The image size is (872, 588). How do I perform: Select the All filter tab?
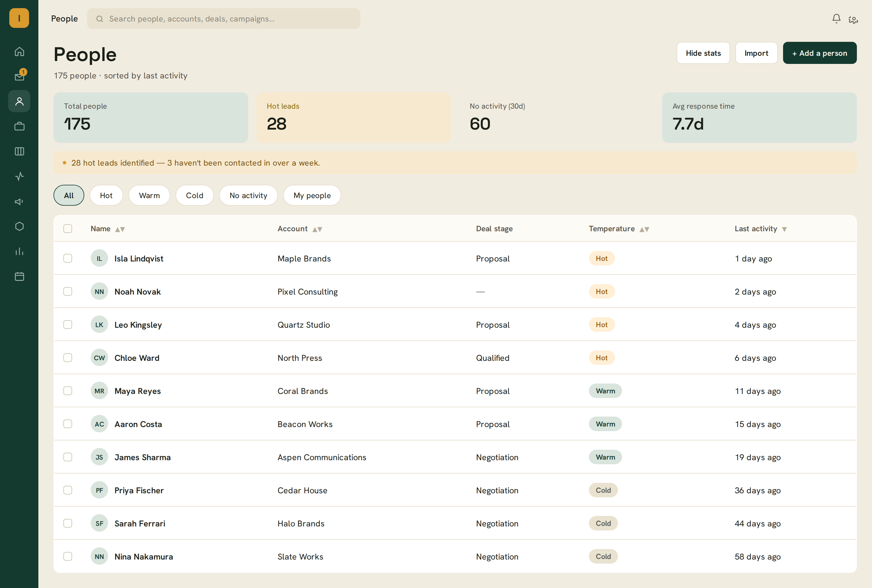point(69,196)
